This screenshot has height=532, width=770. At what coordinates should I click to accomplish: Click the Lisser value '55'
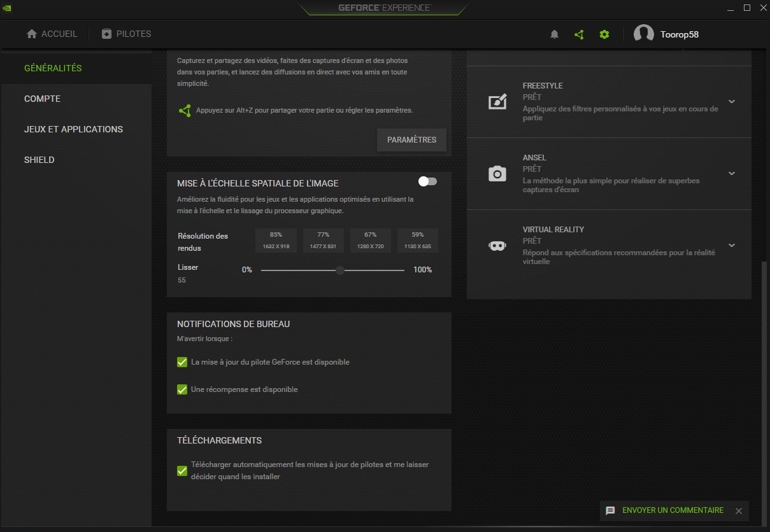pyautogui.click(x=182, y=281)
